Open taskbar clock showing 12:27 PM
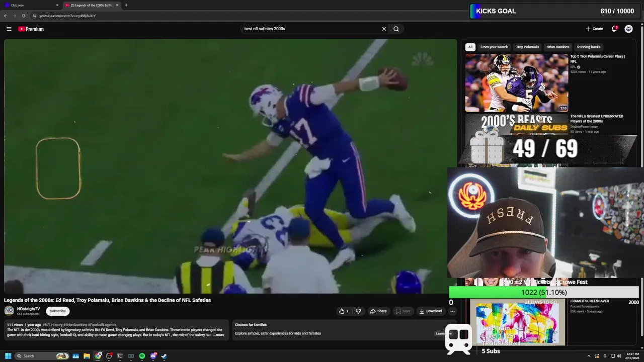This screenshot has width=644, height=362. point(632,356)
